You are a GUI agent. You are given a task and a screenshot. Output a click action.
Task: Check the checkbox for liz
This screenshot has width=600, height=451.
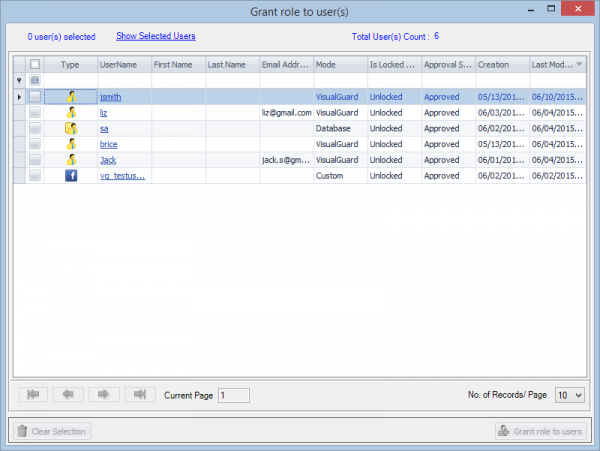pos(35,112)
